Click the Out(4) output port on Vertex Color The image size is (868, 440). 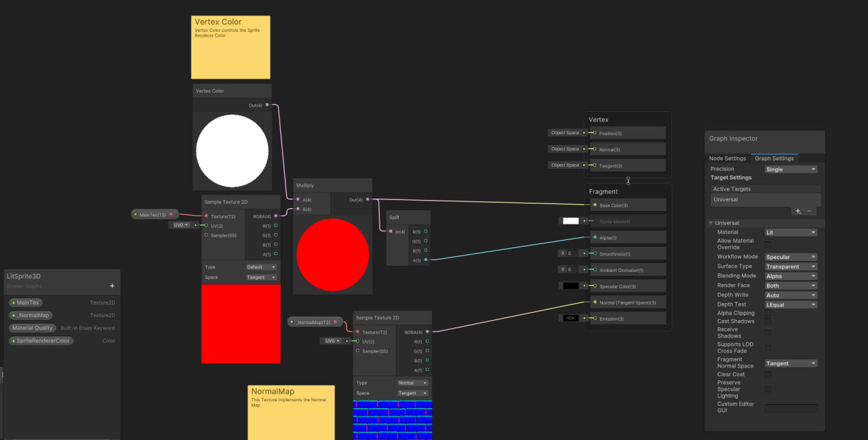point(267,105)
